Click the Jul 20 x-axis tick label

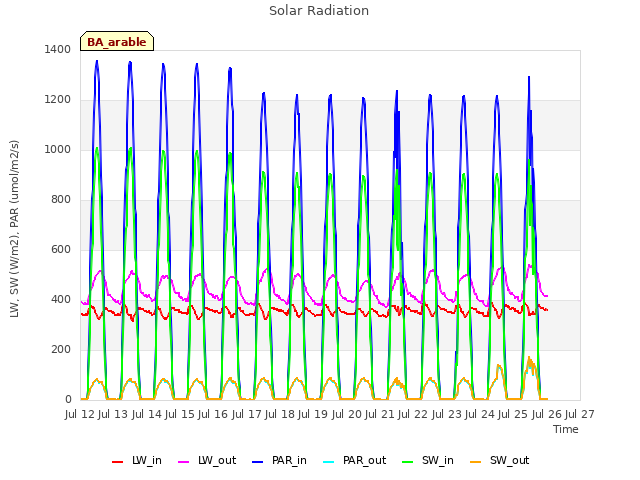[346, 414]
